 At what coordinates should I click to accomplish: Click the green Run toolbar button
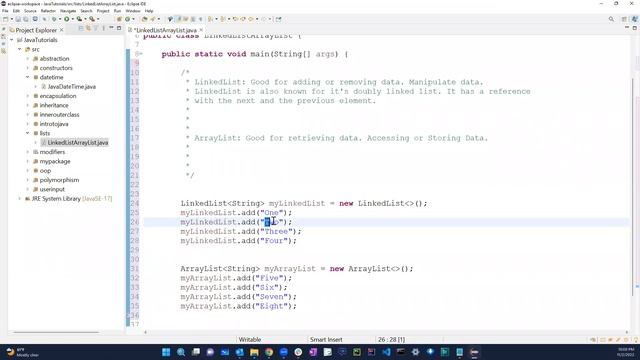(x=67, y=19)
